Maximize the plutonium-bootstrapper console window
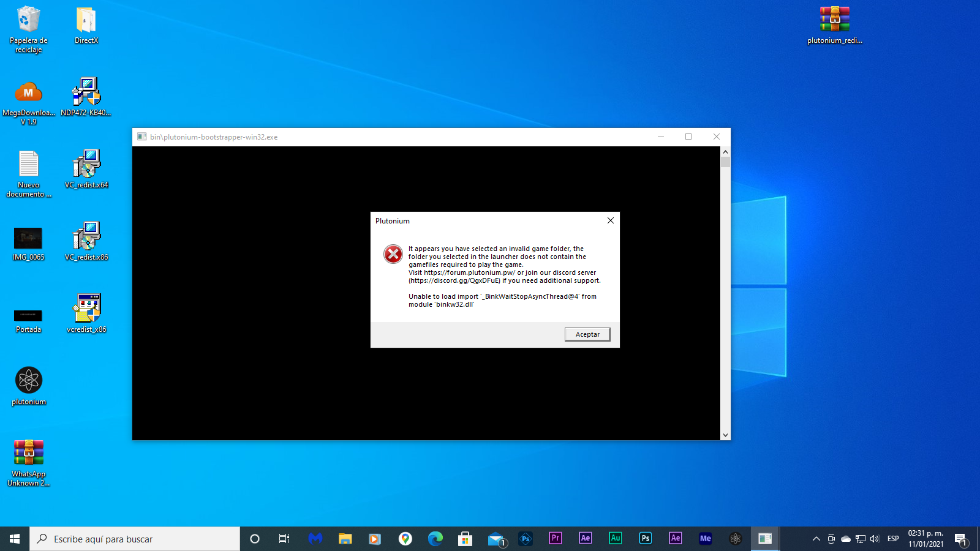Image resolution: width=980 pixels, height=551 pixels. (x=688, y=137)
